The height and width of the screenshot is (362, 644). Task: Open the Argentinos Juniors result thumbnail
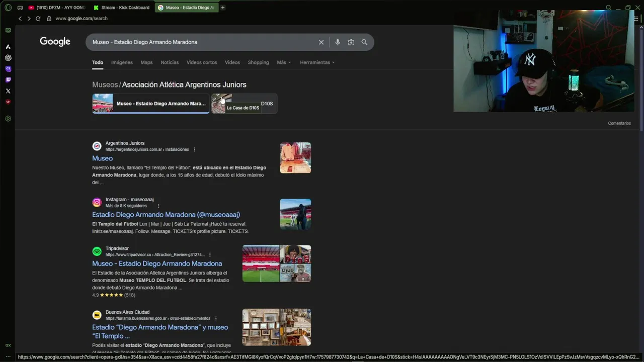tap(295, 158)
